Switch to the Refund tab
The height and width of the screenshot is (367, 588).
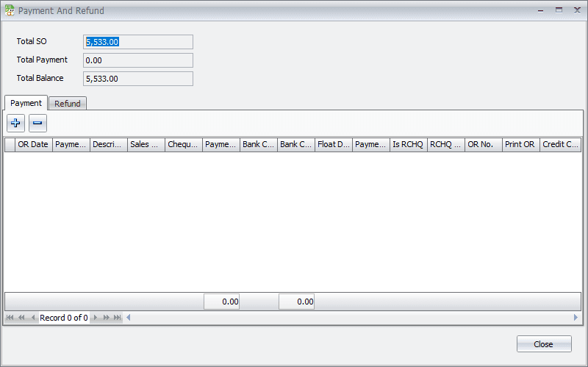tap(68, 104)
